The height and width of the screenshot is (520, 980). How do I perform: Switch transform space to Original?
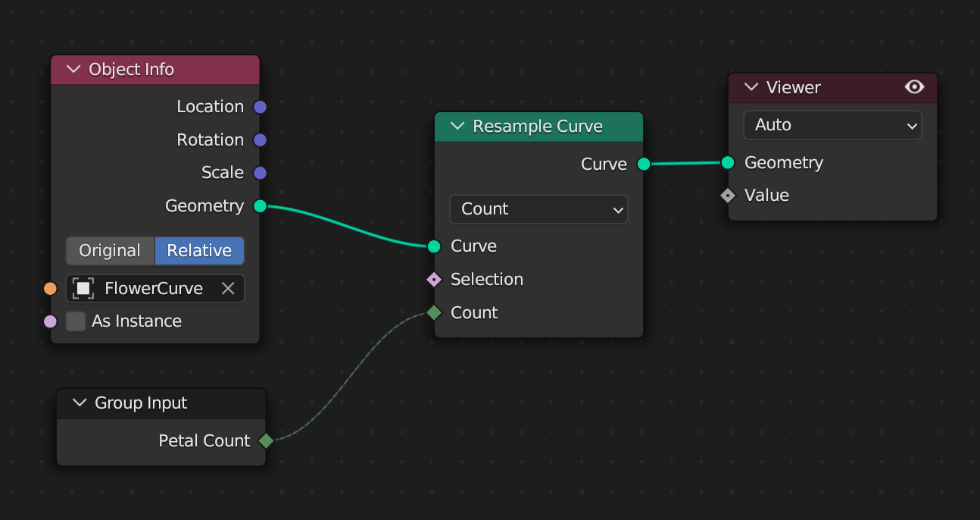point(110,251)
